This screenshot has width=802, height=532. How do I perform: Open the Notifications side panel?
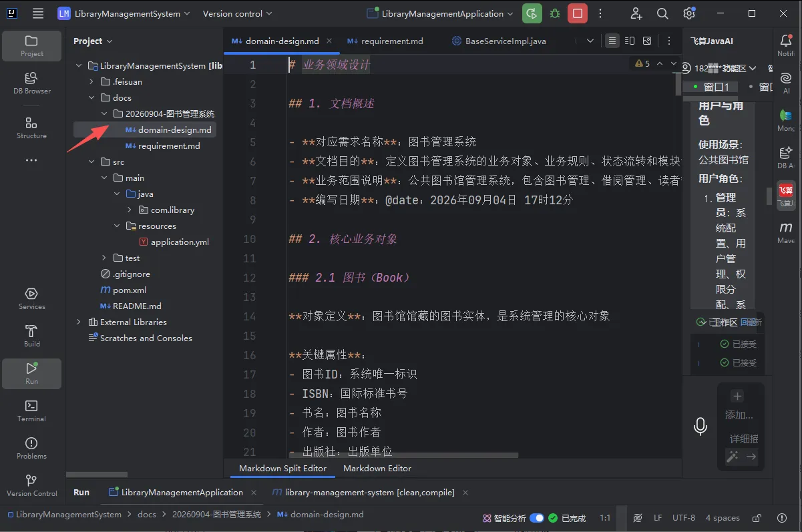coord(786,45)
